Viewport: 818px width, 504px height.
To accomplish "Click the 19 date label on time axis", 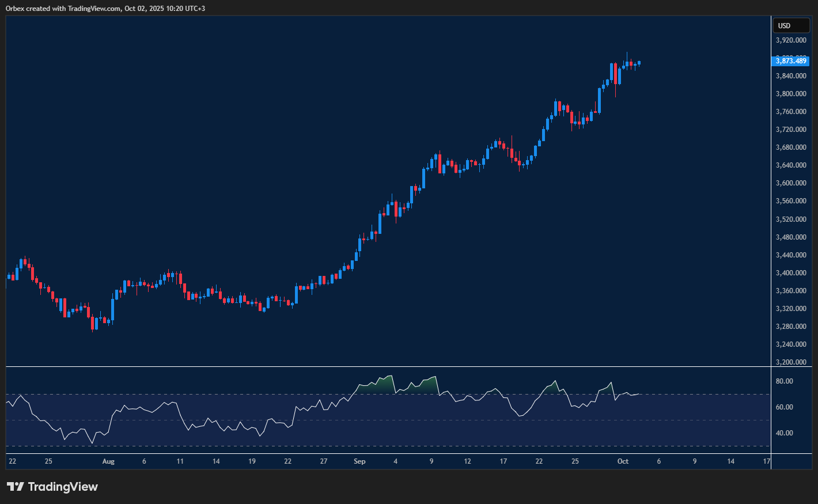I will tap(252, 461).
